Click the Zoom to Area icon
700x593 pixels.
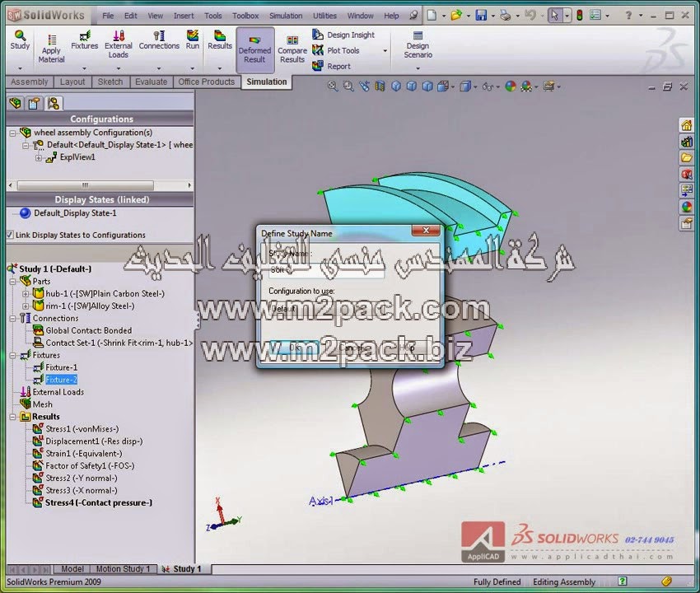click(348, 86)
